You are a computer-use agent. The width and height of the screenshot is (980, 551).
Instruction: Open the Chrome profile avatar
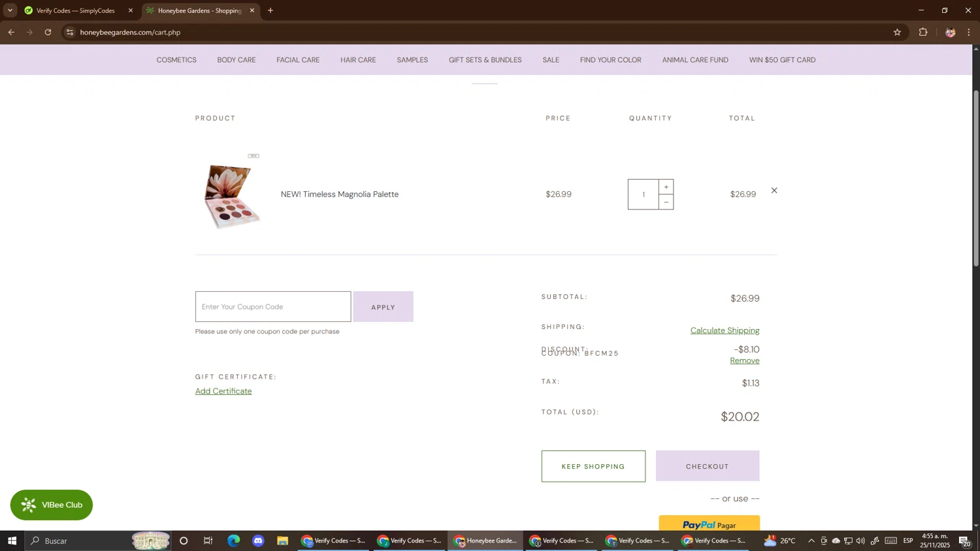(x=950, y=32)
